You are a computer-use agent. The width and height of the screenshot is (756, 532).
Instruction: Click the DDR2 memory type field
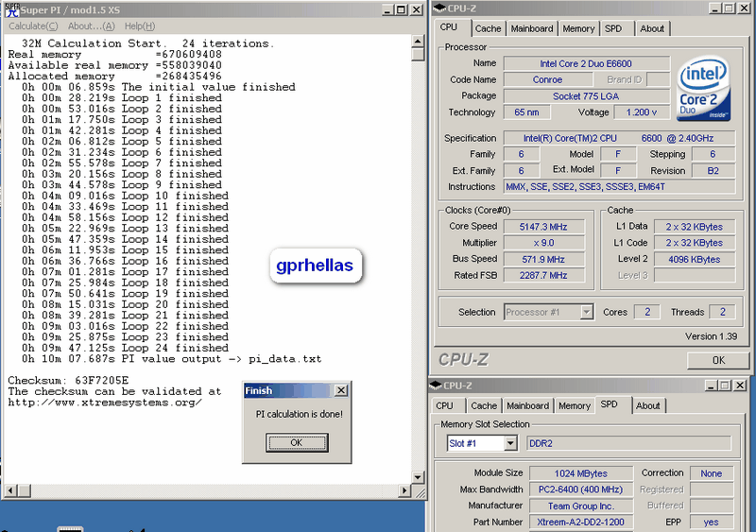[628, 443]
